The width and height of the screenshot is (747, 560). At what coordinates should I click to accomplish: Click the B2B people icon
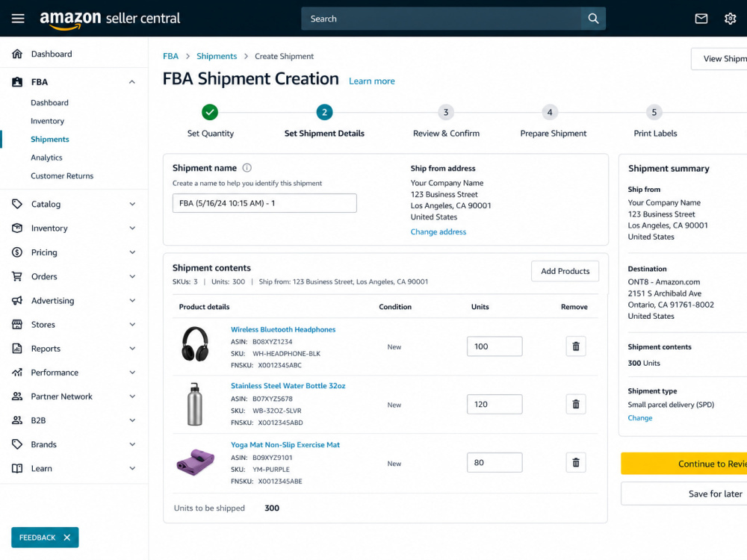click(x=17, y=420)
